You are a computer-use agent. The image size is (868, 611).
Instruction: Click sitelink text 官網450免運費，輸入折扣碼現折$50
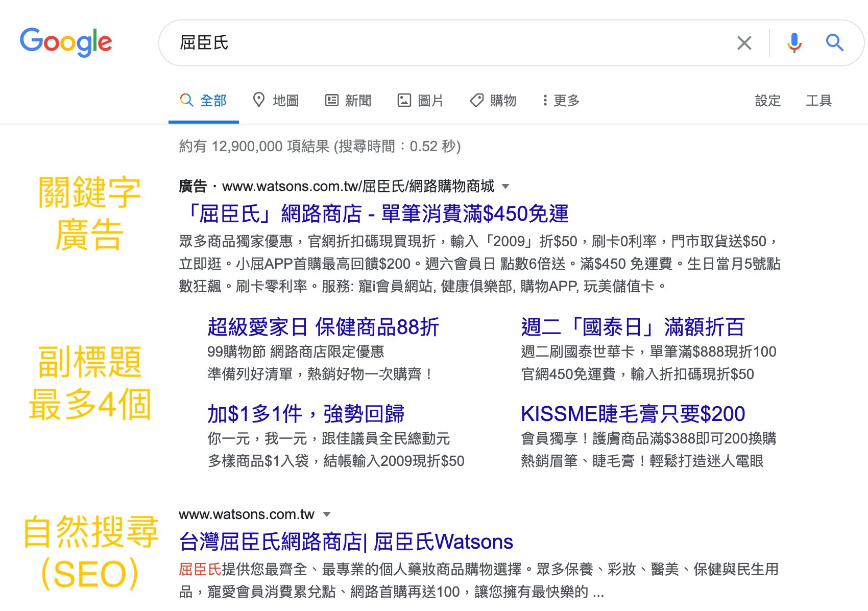637,374
